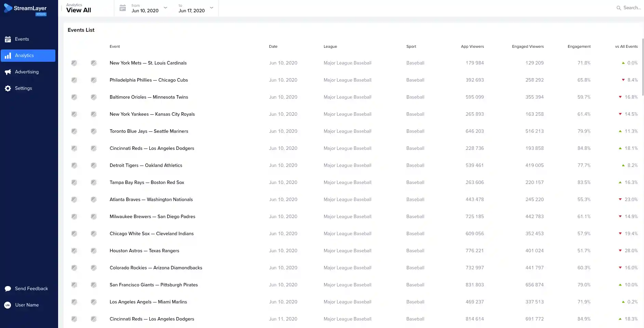The height and width of the screenshot is (328, 644).
Task: Open San Francisco Giants — Pittsburgh Pirates event
Action: point(154,285)
